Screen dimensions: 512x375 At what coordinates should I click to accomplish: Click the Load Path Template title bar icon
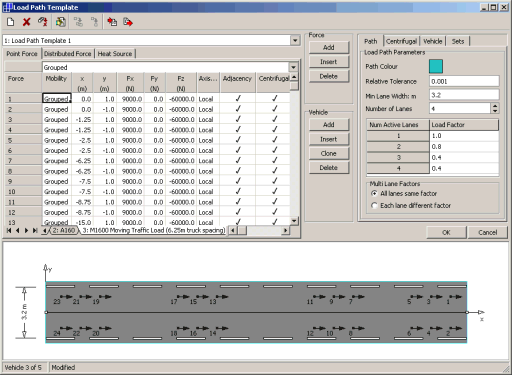7,7
